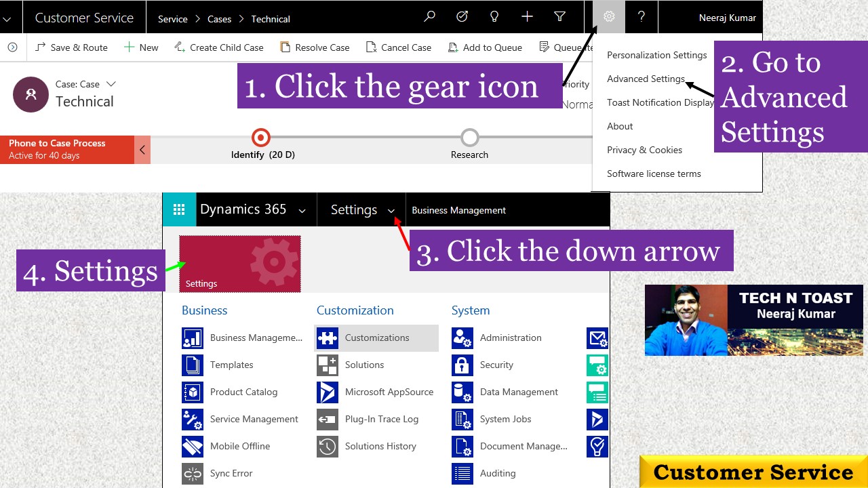Screen dimensions: 868x488
Task: Expand the Case: Case form selector chevron
Action: [111, 84]
